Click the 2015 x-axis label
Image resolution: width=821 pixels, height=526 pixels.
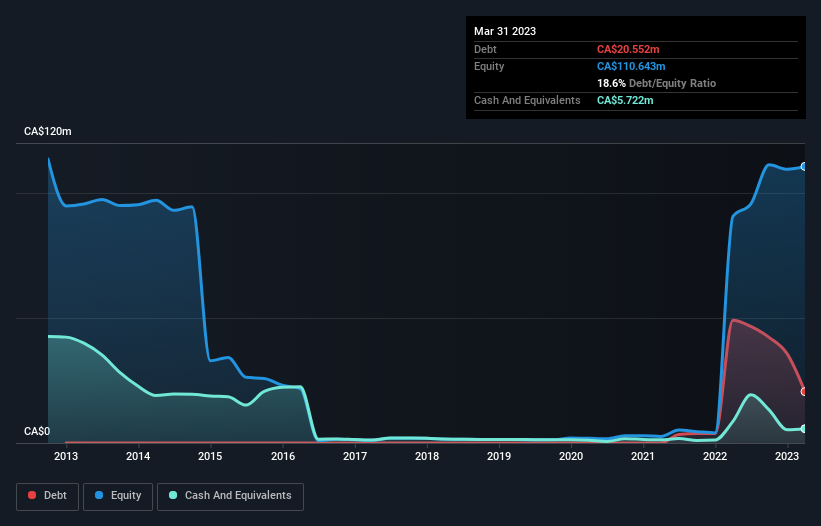(210, 456)
